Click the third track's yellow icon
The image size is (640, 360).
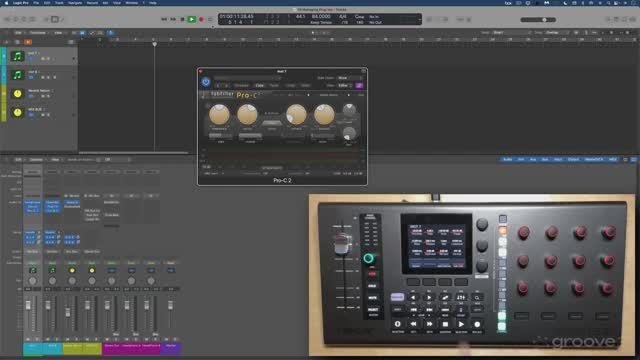(x=17, y=94)
